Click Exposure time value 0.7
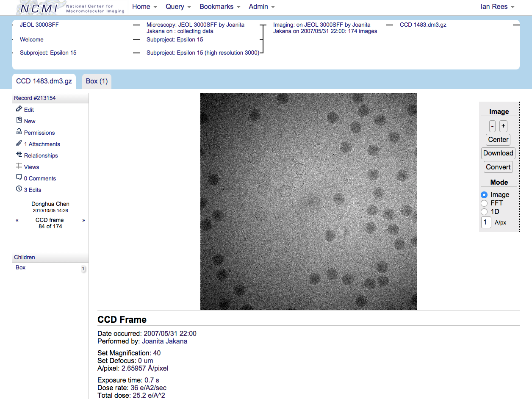 [x=151, y=380]
